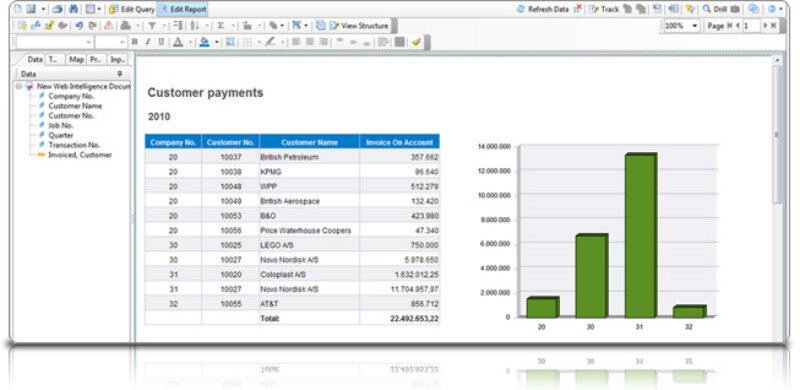800x390 pixels.
Task: Select Customer Name in the data tree
Action: pyautogui.click(x=75, y=106)
